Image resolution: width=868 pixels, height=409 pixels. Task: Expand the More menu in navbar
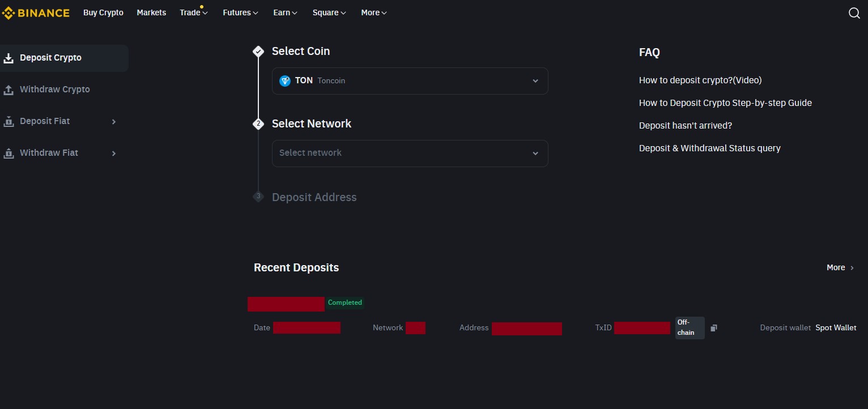point(374,12)
